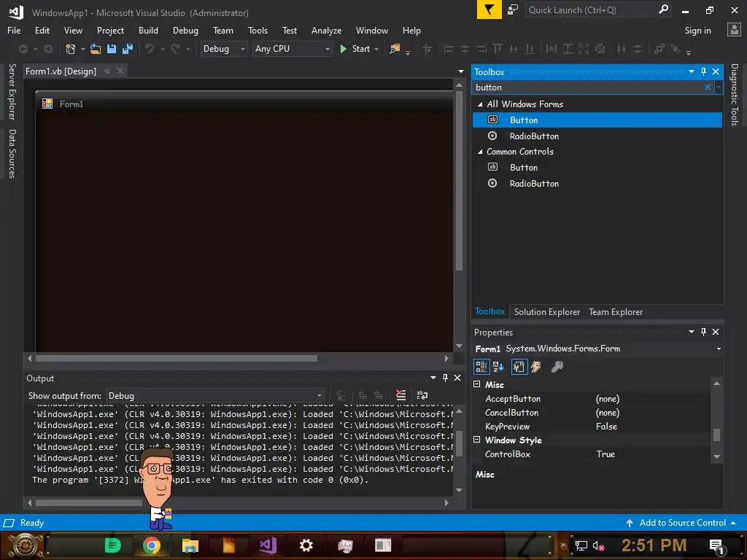Save the current file using the disk icon
The height and width of the screenshot is (560, 747).
pyautogui.click(x=112, y=49)
